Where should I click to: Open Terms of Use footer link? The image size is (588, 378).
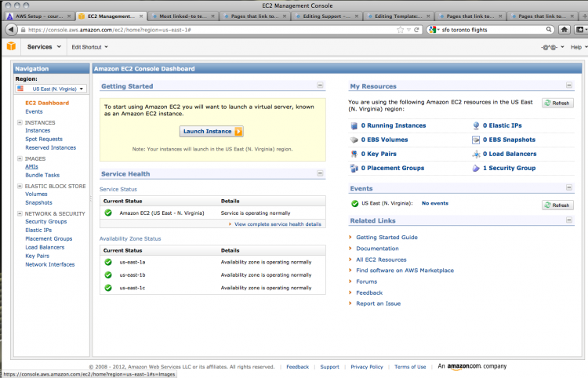(410, 367)
